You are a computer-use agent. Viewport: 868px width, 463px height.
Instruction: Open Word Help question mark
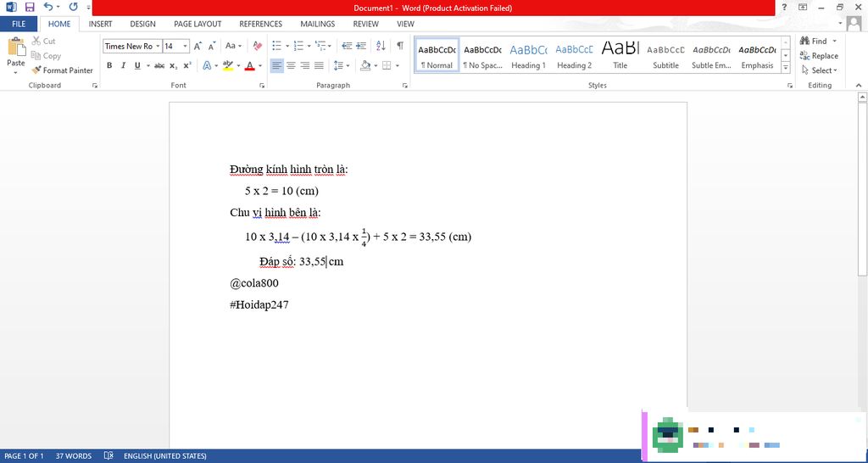pos(784,7)
